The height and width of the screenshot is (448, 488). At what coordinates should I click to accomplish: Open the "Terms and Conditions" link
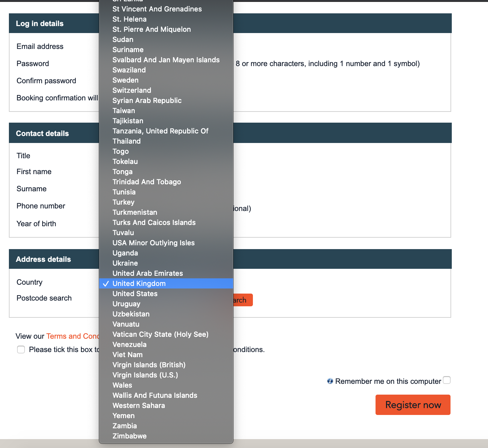click(73, 336)
